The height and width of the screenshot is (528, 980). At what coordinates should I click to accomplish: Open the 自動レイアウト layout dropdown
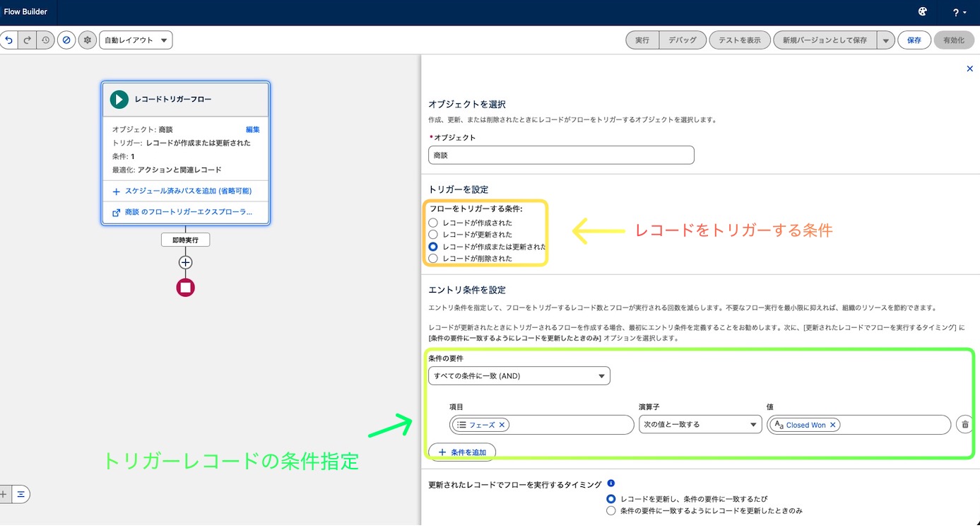(136, 40)
